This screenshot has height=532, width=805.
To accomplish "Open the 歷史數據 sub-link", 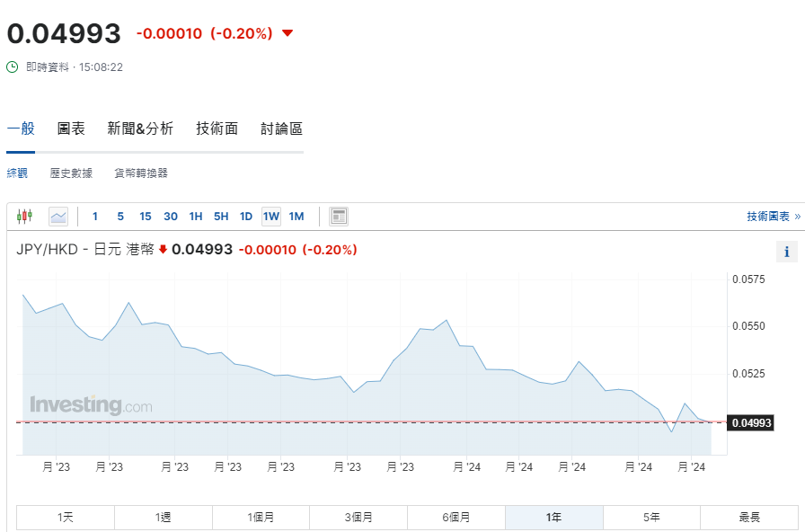I will click(71, 173).
